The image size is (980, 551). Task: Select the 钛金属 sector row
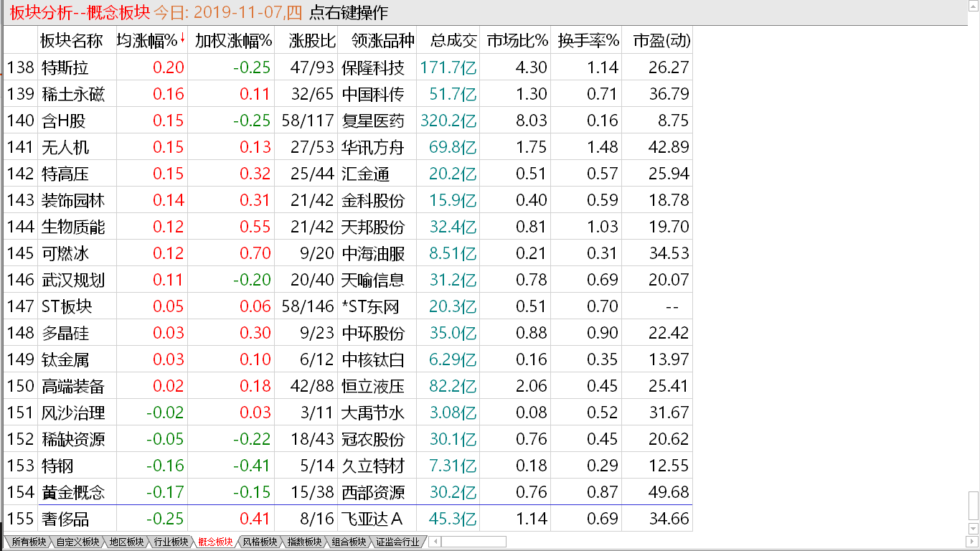click(x=349, y=359)
